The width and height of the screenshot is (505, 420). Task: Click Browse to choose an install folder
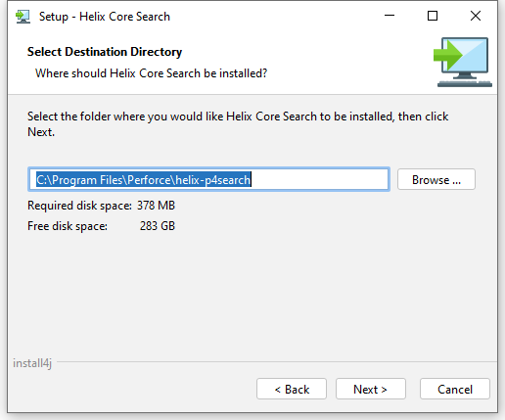pyautogui.click(x=436, y=179)
